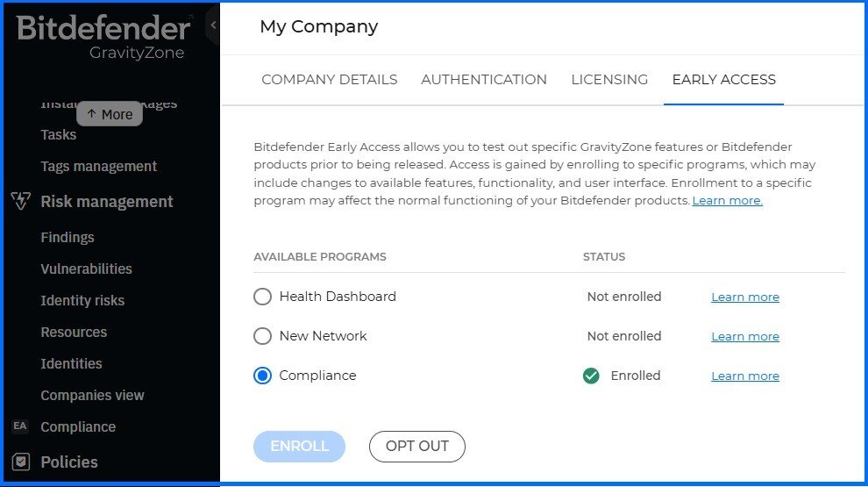Click the green Enrolled checkmark icon
The width and height of the screenshot is (868, 487).
click(591, 376)
